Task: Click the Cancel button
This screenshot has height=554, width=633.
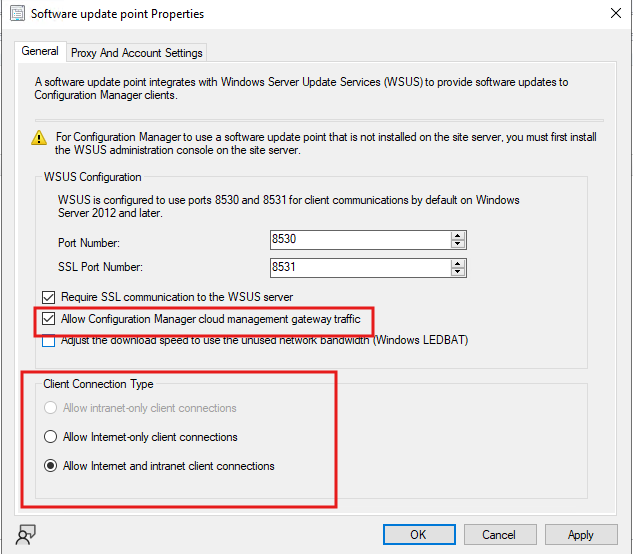Action: click(x=499, y=535)
